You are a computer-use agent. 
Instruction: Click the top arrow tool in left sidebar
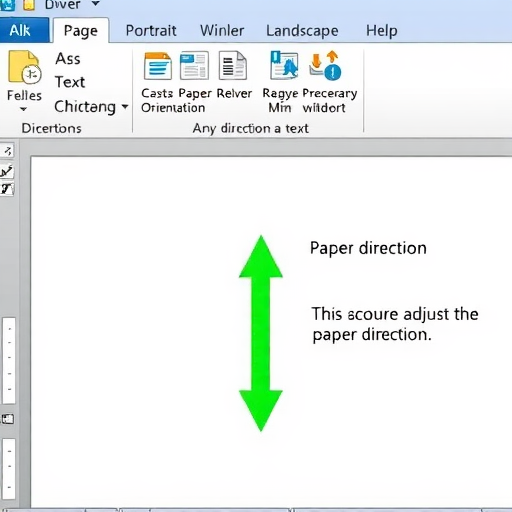point(7,151)
